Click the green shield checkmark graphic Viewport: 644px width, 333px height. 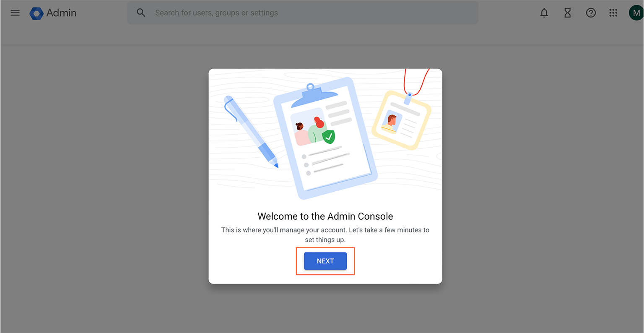[329, 137]
